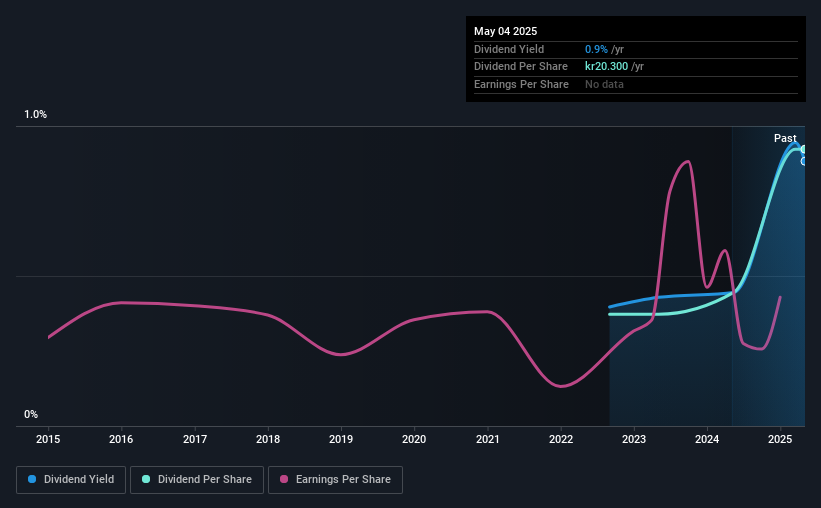Click the 0.9% Dividend Yield tooltip value
The image size is (821, 508).
point(596,49)
